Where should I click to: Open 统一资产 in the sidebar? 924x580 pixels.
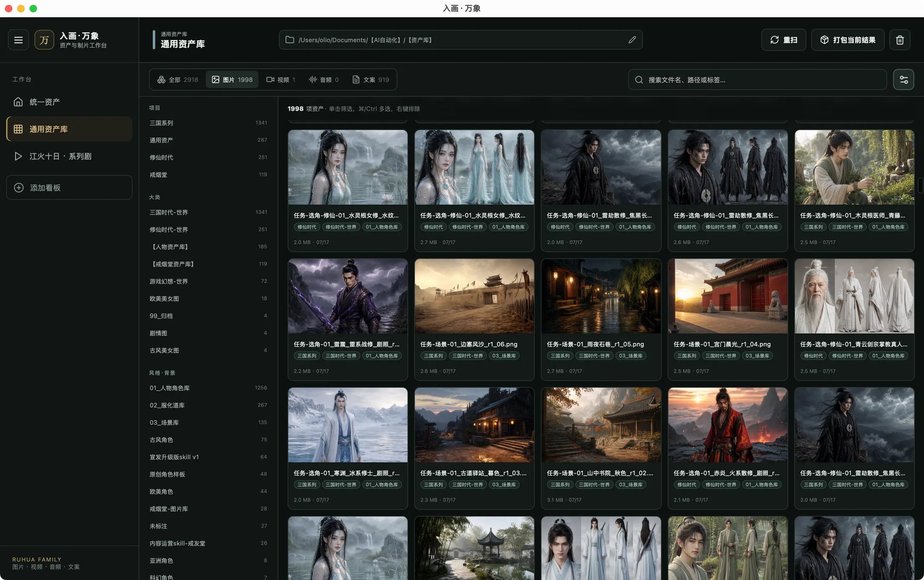(69, 102)
